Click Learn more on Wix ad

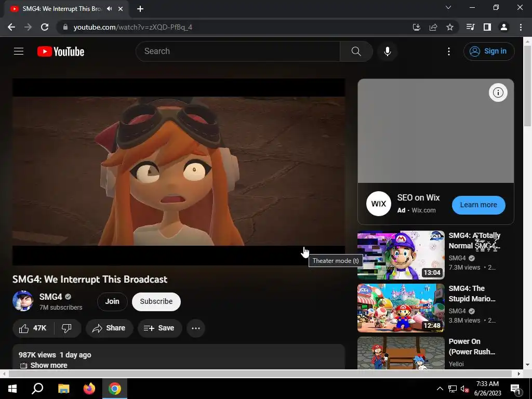[x=478, y=205]
